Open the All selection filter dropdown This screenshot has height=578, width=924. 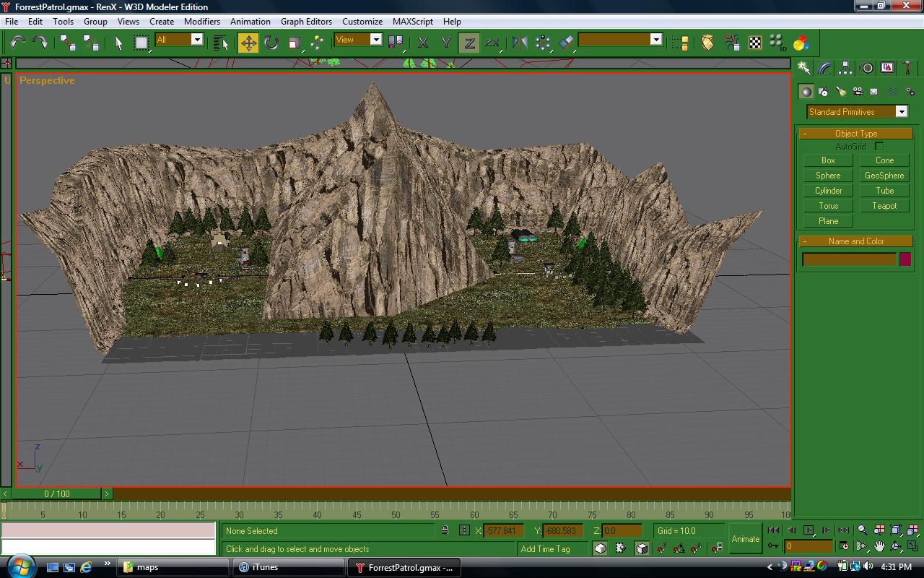(196, 40)
